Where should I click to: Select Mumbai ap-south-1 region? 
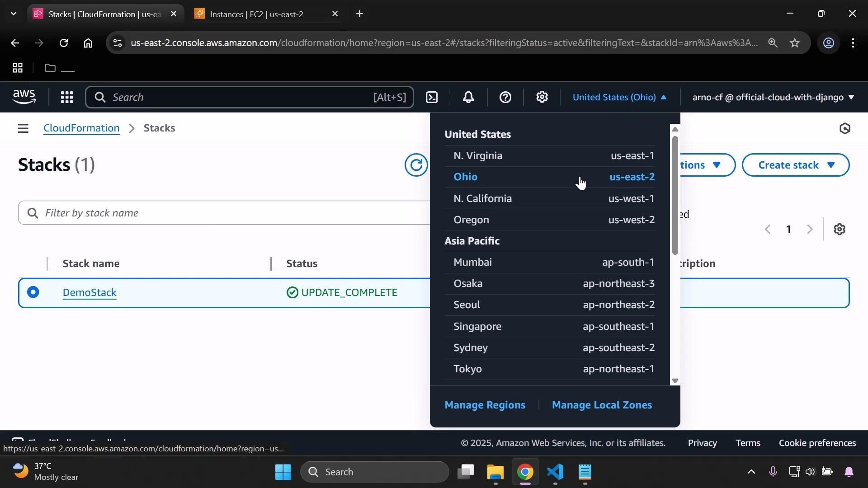click(x=550, y=263)
